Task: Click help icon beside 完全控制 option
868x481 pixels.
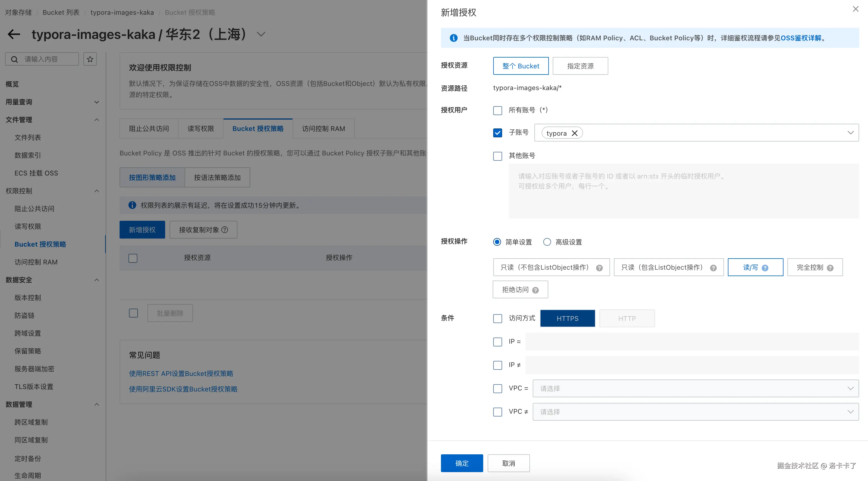Action: click(x=830, y=268)
